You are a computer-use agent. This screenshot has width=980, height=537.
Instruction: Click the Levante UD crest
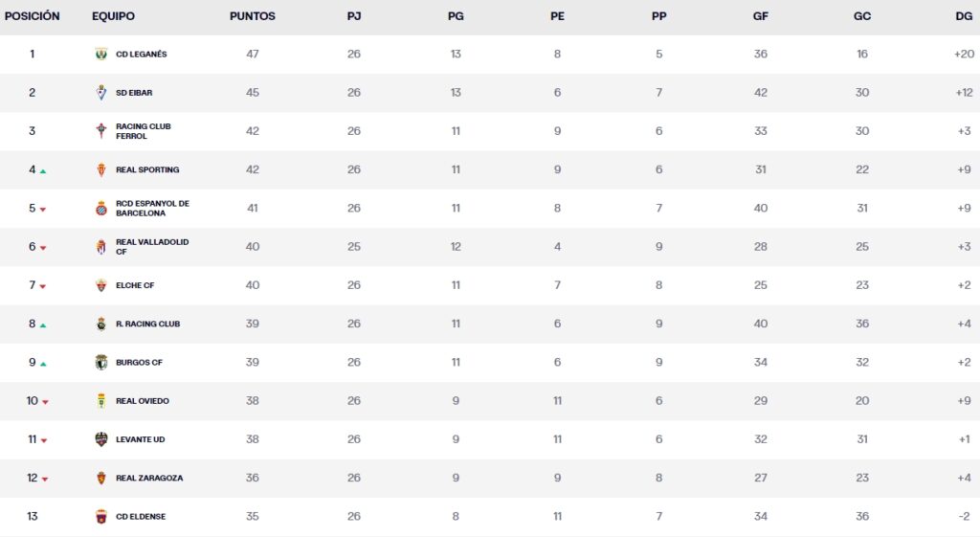[101, 439]
